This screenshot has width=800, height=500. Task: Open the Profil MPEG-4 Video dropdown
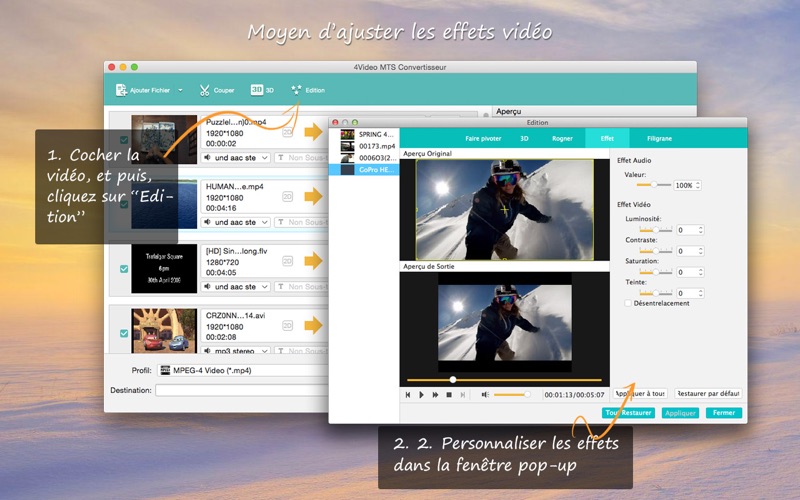(242, 370)
